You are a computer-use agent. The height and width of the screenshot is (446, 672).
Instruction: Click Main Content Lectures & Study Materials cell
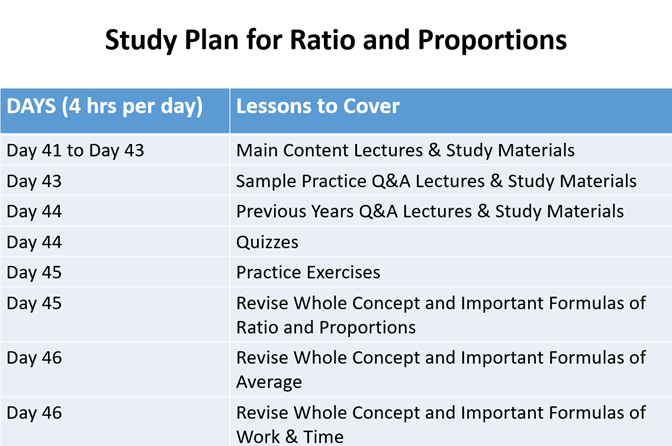click(451, 149)
